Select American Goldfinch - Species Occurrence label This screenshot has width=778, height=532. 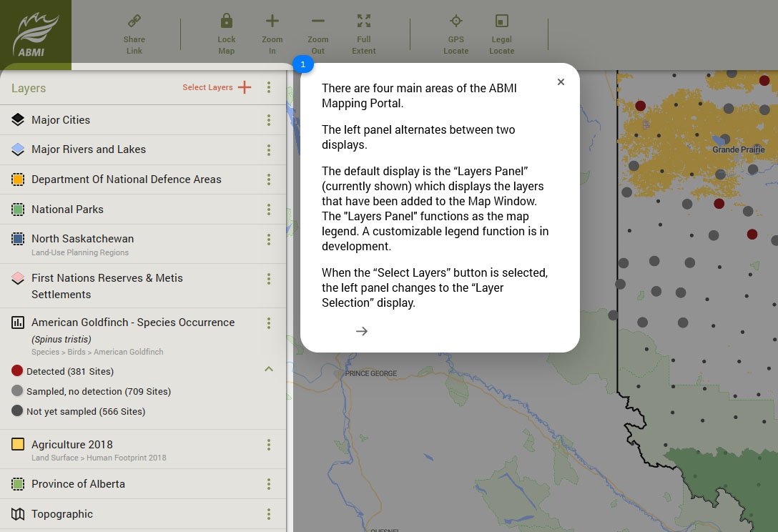(133, 322)
